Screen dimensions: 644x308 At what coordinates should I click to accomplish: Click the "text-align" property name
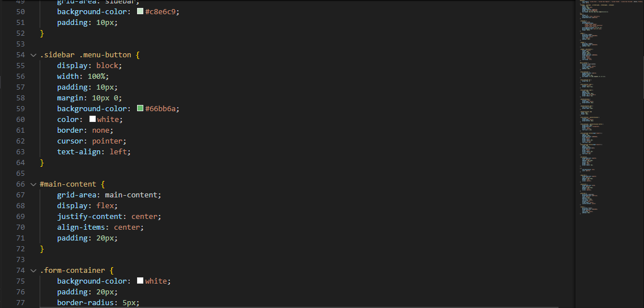tap(78, 152)
